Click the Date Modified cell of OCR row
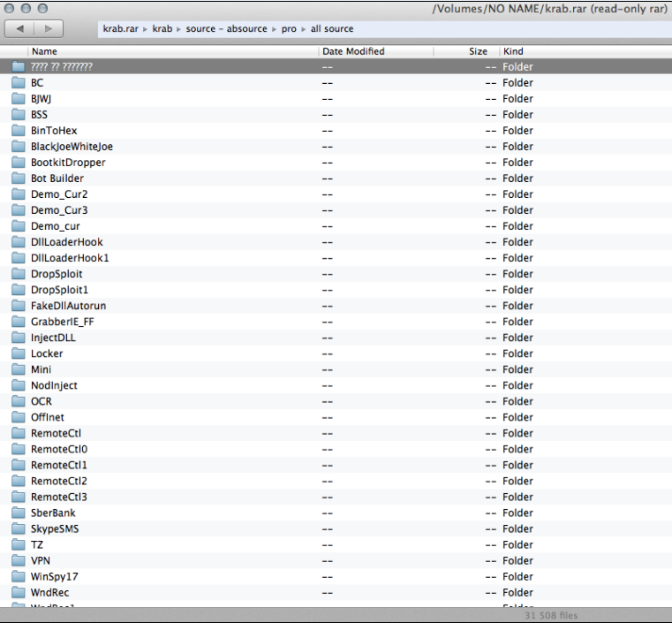 click(x=328, y=401)
